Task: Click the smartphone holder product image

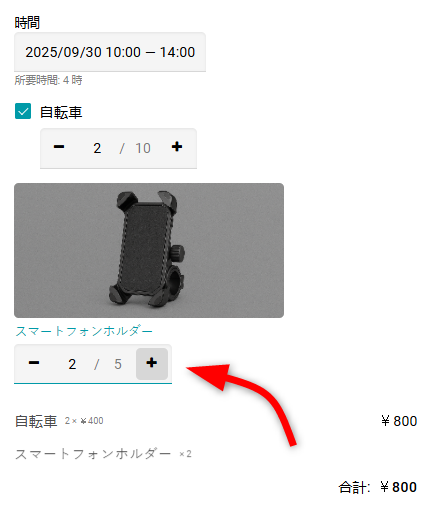Action: pos(149,250)
